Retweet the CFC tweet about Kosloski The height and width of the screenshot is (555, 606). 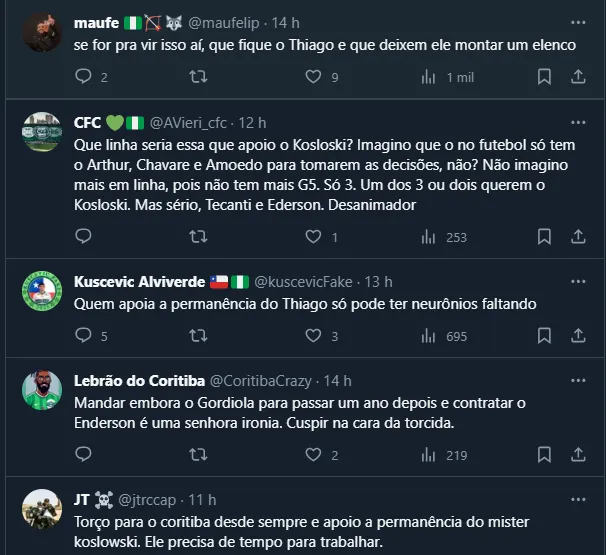pos(198,237)
